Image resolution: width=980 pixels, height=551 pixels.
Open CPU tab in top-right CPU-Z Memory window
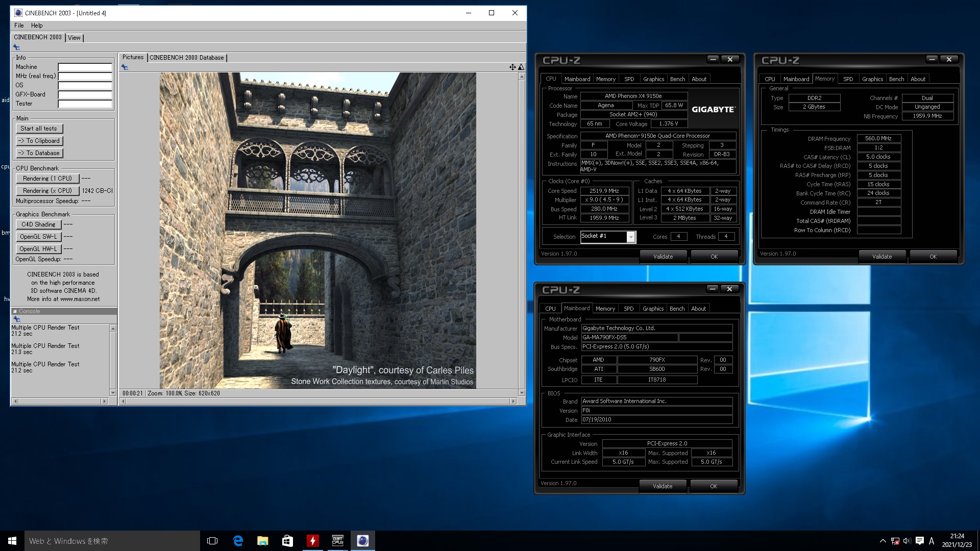[x=770, y=79]
